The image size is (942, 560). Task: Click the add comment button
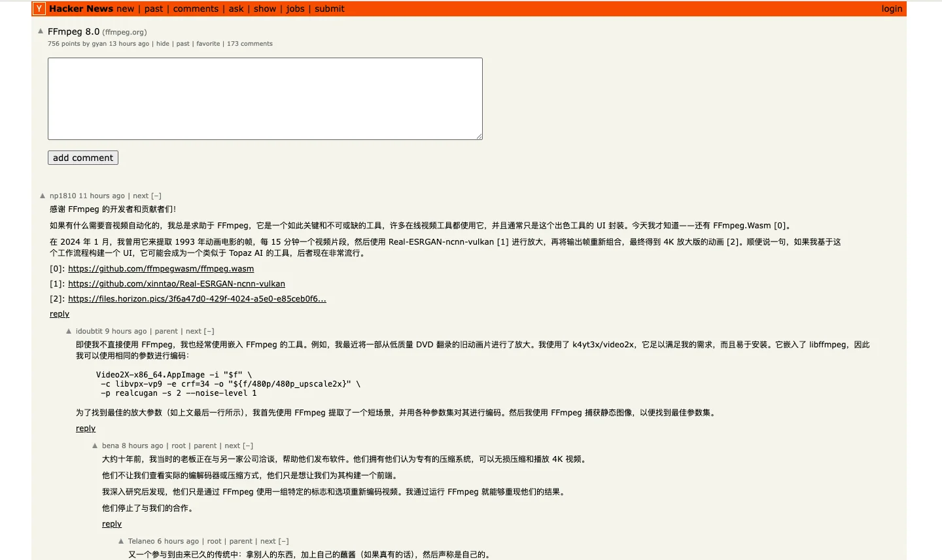(83, 158)
